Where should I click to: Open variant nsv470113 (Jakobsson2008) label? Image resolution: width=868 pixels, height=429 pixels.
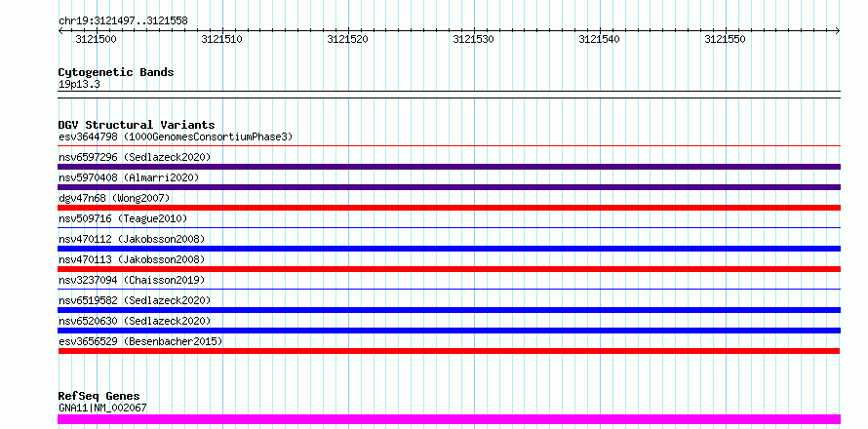(x=132, y=259)
